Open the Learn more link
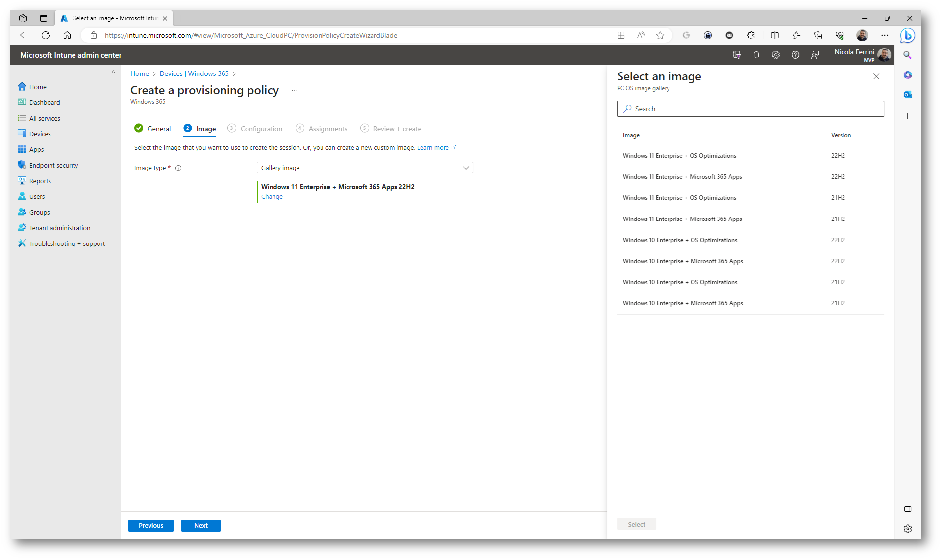Viewport: 942px width, 560px height. click(x=437, y=147)
